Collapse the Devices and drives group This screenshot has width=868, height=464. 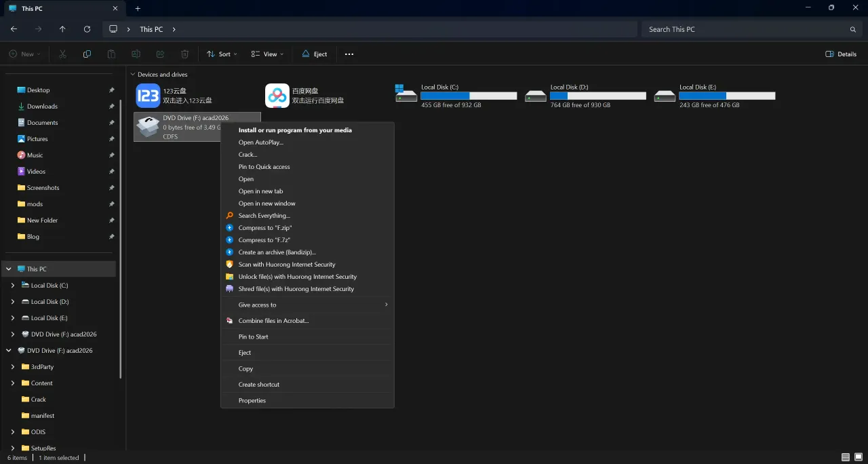pos(132,75)
